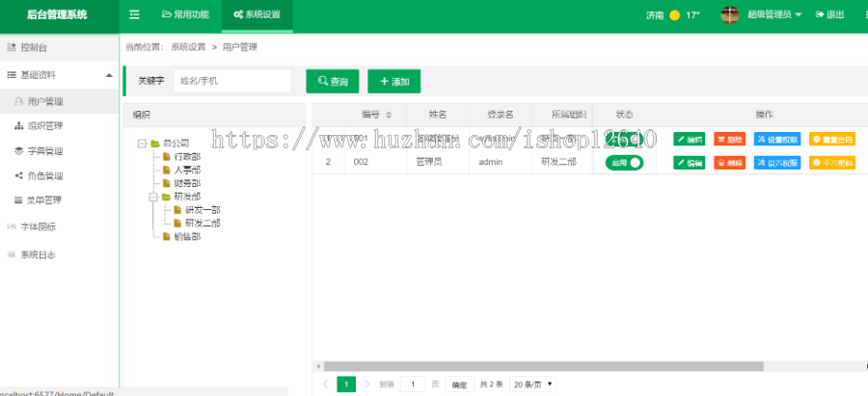
Task: Open 菜单管理 in the sidebar
Action: (43, 200)
